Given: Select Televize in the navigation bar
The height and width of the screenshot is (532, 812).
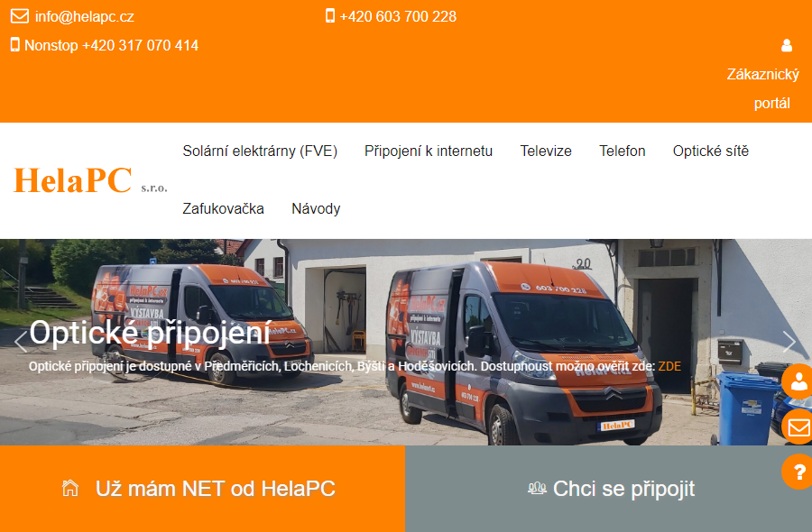Looking at the screenshot, I should point(546,151).
